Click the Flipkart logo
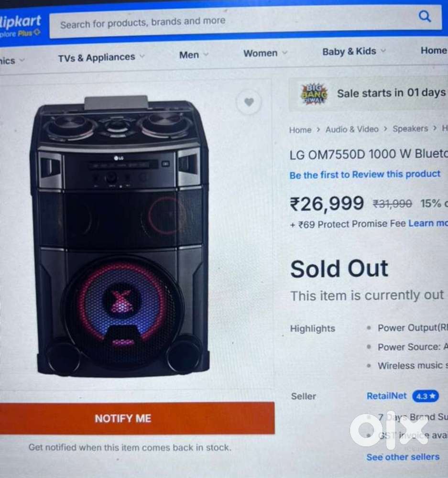 pyautogui.click(x=21, y=22)
